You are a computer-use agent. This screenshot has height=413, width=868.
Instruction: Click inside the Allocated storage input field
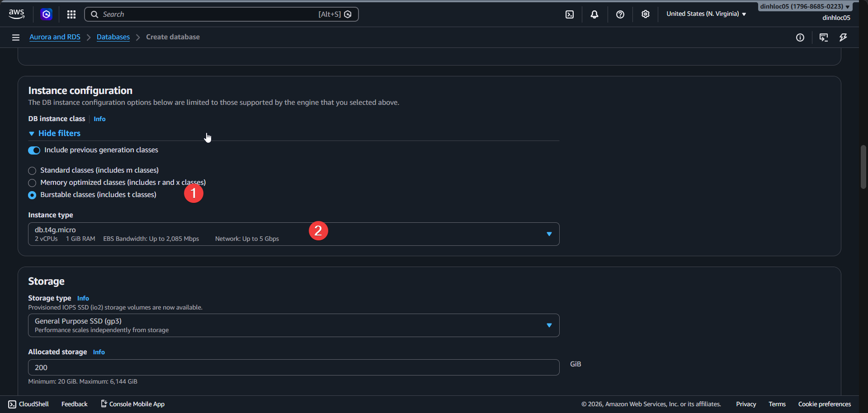click(x=293, y=367)
